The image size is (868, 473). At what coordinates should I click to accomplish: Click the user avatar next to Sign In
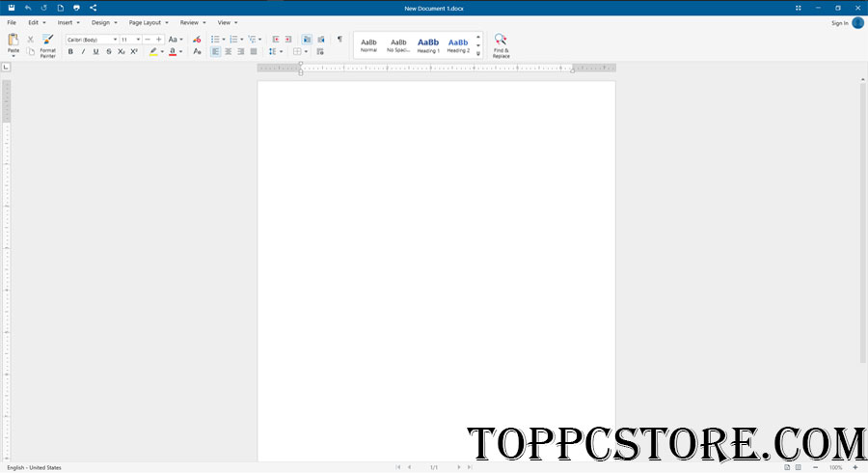(857, 23)
